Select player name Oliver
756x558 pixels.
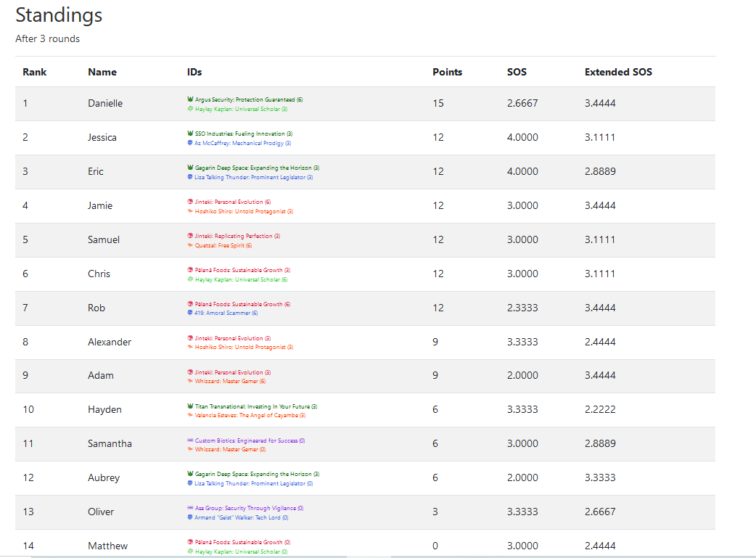point(101,512)
